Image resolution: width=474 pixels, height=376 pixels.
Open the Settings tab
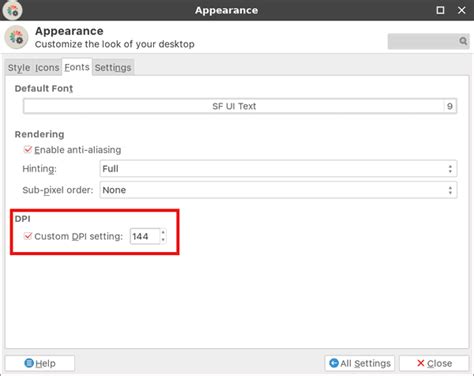(x=113, y=68)
